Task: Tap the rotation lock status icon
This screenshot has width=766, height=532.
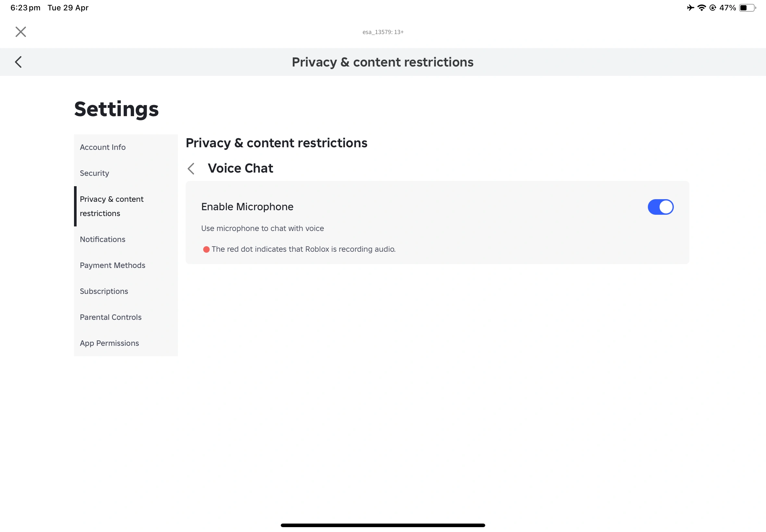Action: (x=713, y=8)
